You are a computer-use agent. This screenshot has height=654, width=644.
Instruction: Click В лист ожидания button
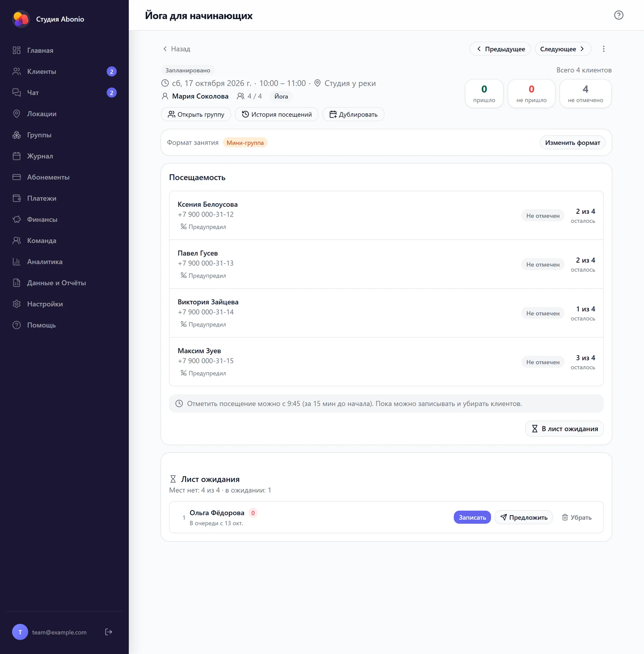coord(564,429)
